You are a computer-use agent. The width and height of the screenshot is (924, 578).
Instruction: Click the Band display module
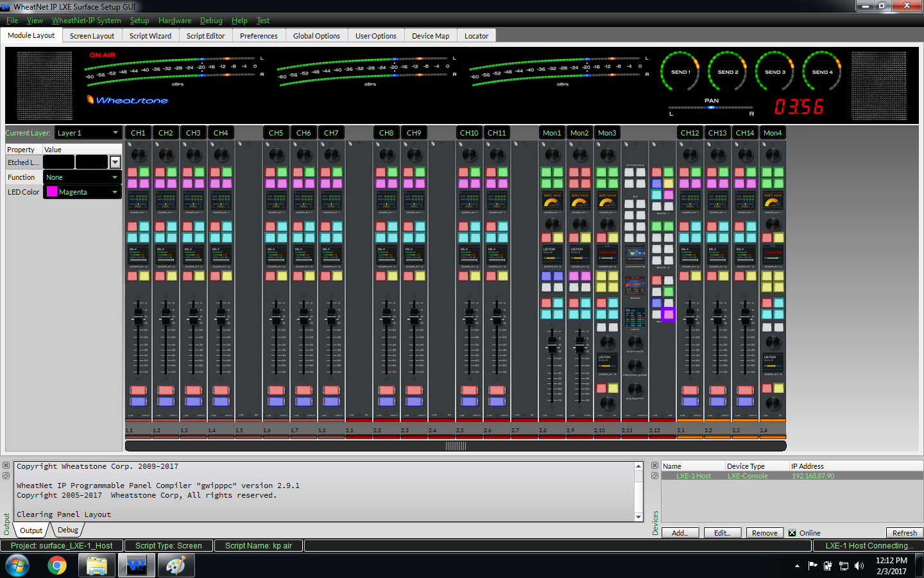tap(635, 286)
